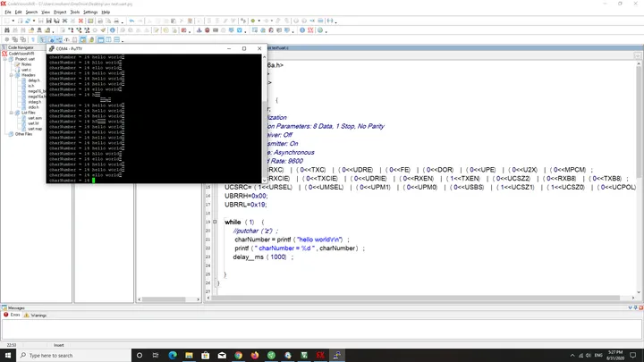Select Notes in the project tree

pos(26,64)
